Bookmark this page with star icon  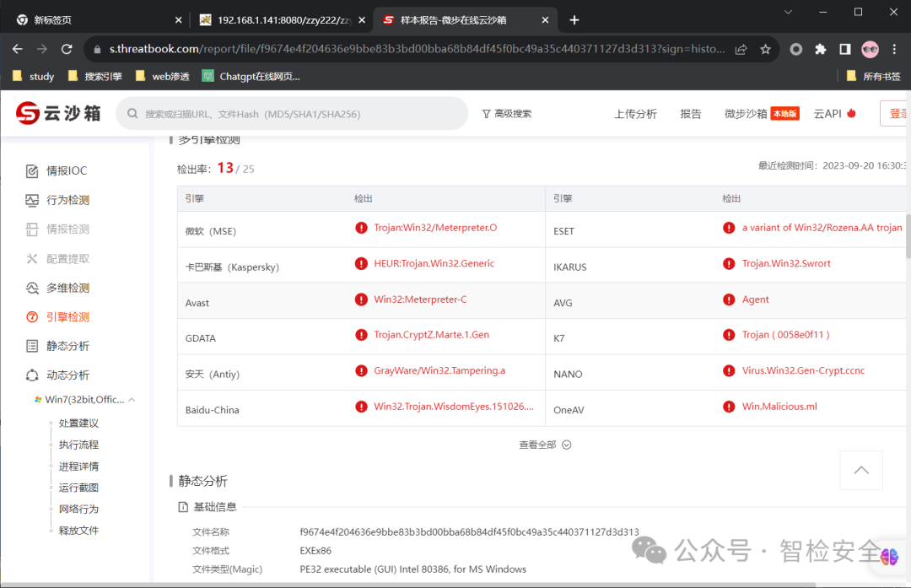pos(765,50)
